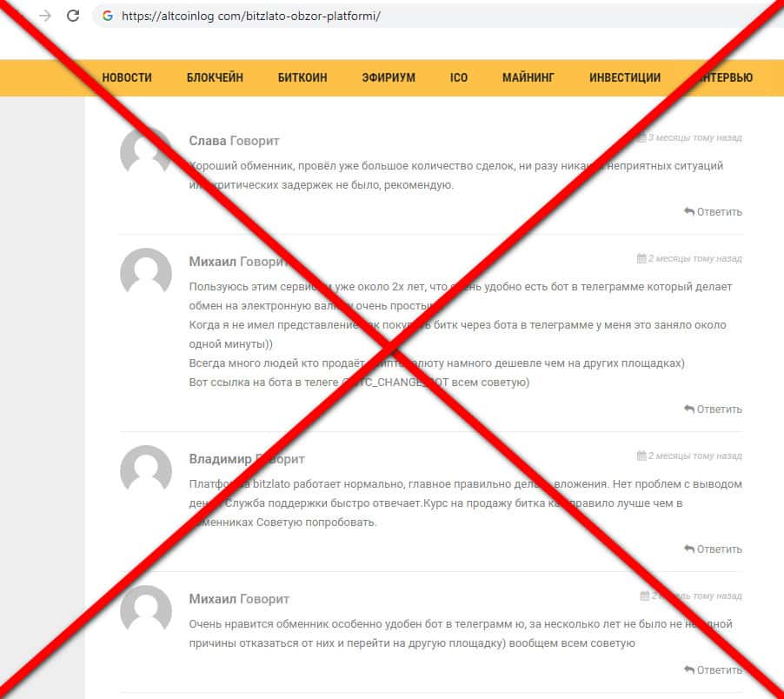Open the БЛОКЧЕЙН menu item
The image size is (784, 699).
coord(215,77)
